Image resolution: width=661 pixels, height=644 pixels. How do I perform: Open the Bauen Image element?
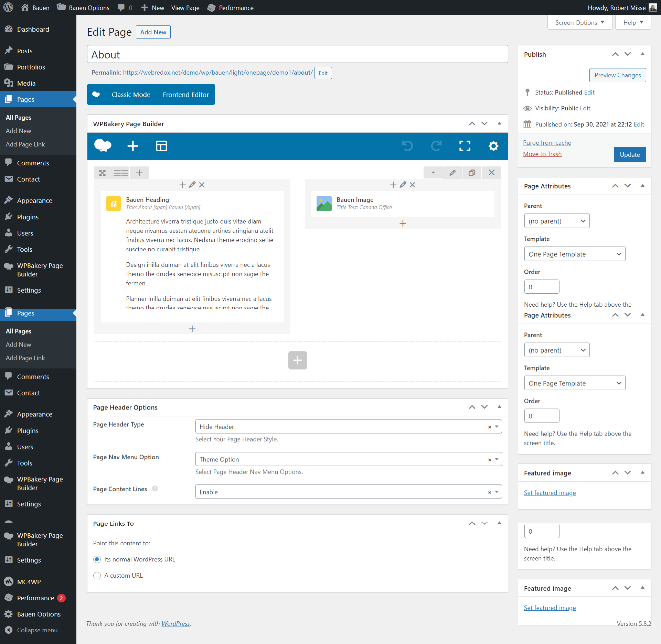pos(403,203)
